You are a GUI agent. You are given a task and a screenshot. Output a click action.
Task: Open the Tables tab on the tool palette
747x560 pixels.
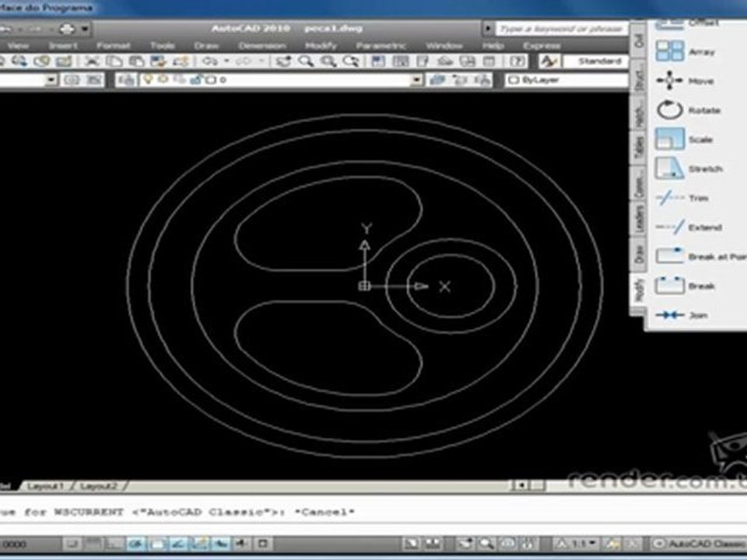click(639, 149)
